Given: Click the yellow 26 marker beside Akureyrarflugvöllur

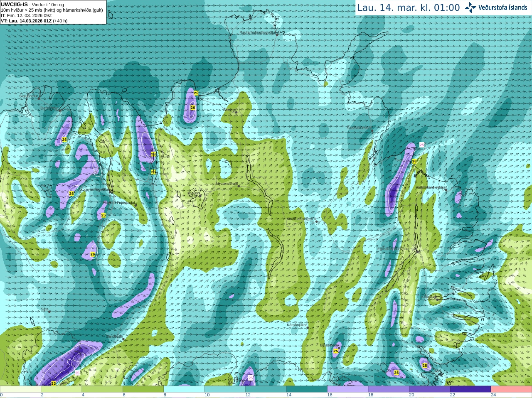Looking at the screenshot, I should coord(71,194).
